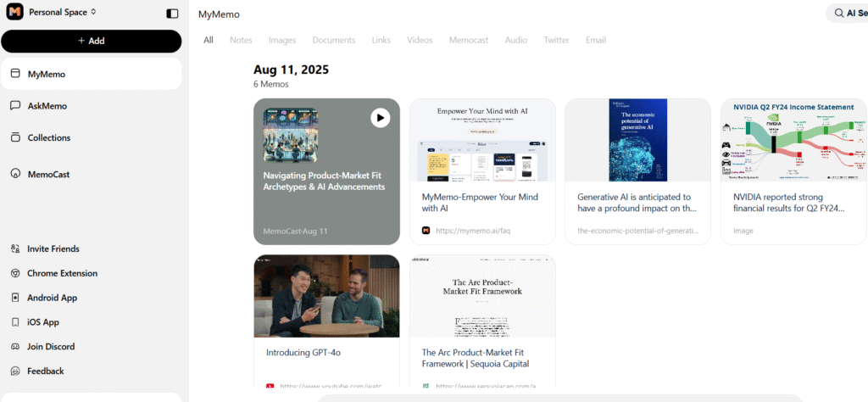Switch to the Videos tab
Image resolution: width=868 pixels, height=402 pixels.
coord(420,40)
